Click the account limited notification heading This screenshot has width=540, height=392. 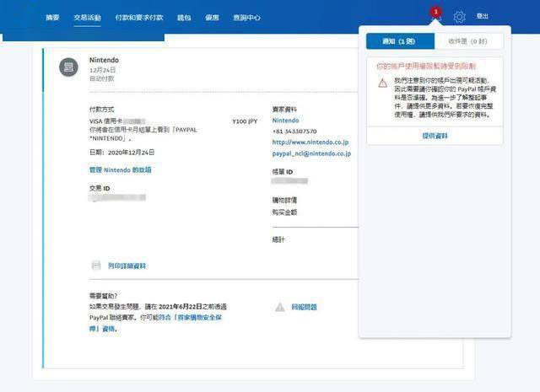pos(426,66)
